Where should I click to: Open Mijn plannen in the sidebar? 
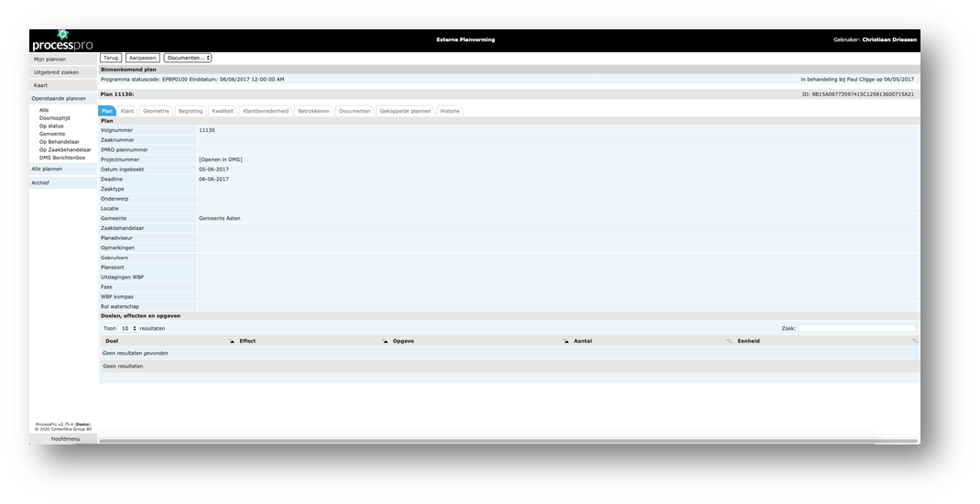tap(49, 60)
